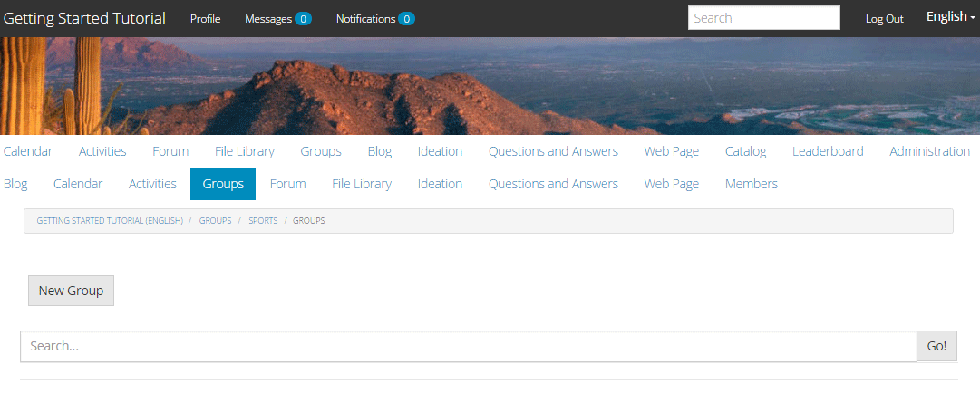Go to Catalog in navigation
Viewport: 980px width, 393px height.
coord(745,151)
